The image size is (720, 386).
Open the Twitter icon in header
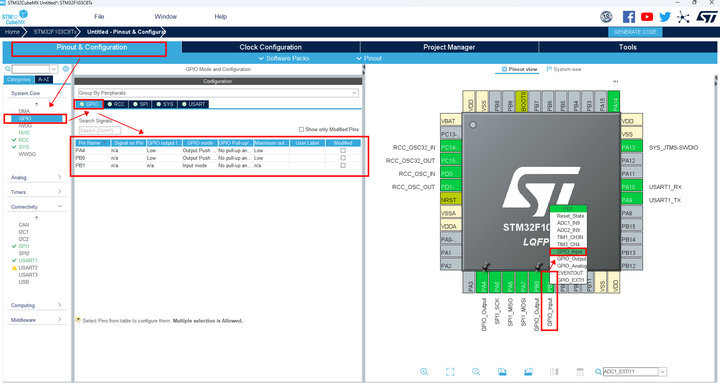tap(665, 17)
